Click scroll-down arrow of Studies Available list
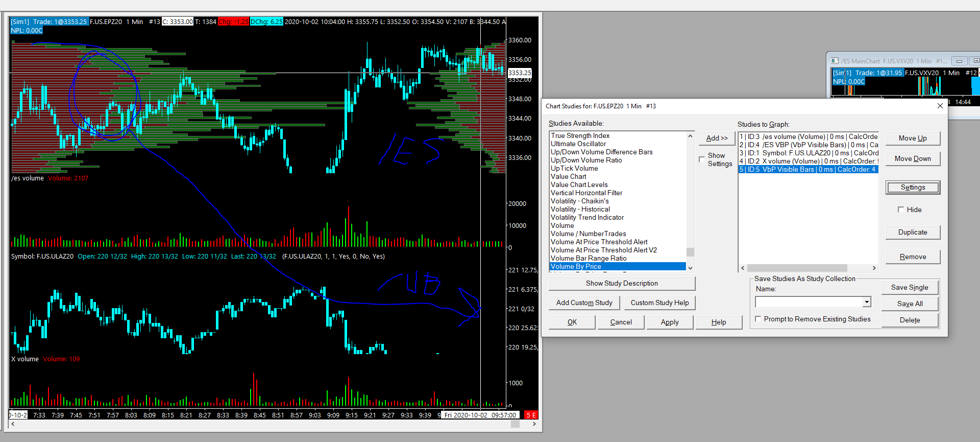980x442 pixels. [690, 268]
